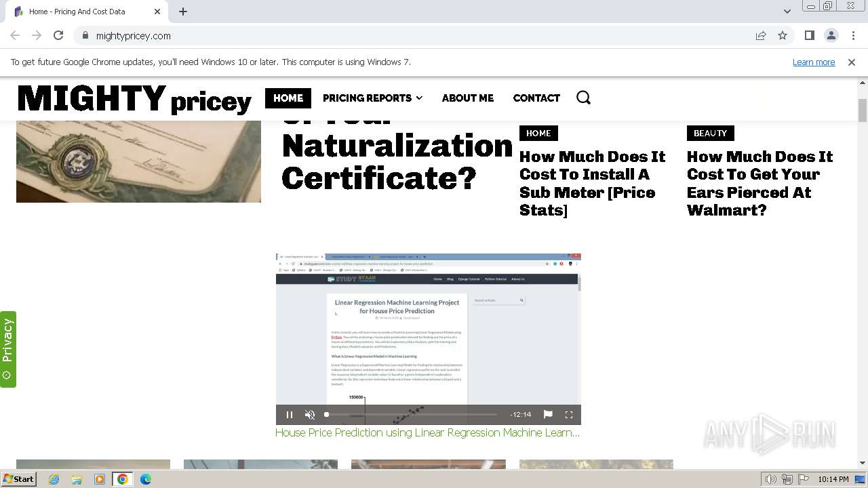The height and width of the screenshot is (488, 868).
Task: Switch the video to fullscreen
Action: tap(569, 415)
